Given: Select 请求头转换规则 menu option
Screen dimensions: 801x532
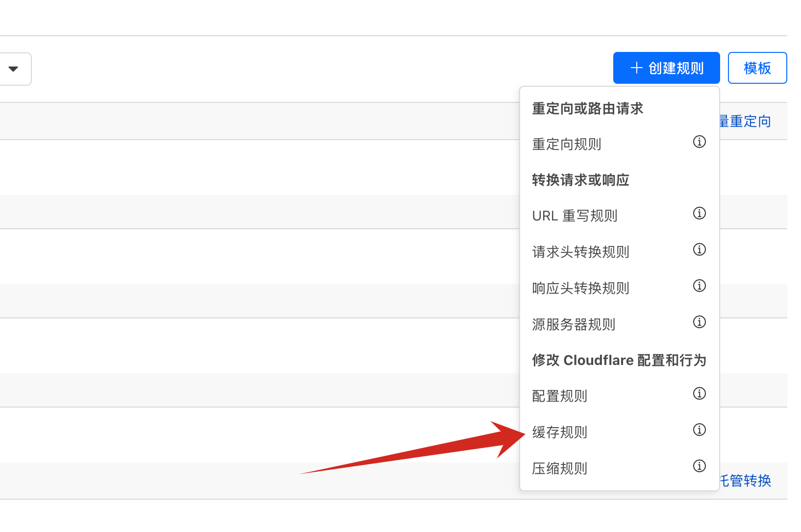Looking at the screenshot, I should [x=580, y=252].
